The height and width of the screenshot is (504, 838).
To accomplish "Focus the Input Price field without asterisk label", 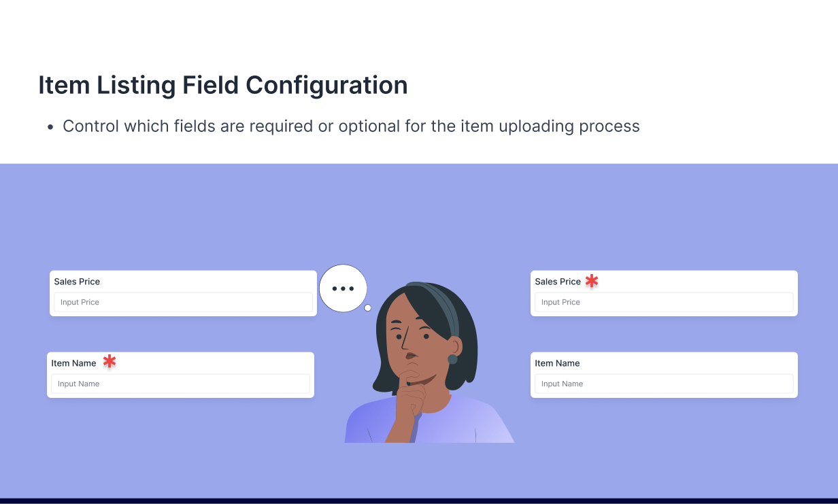I will pyautogui.click(x=183, y=302).
